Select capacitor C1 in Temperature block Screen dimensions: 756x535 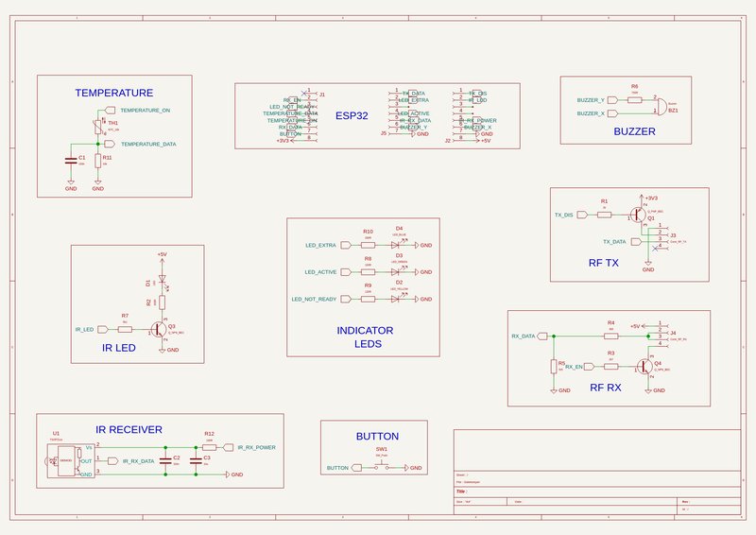(x=71, y=161)
